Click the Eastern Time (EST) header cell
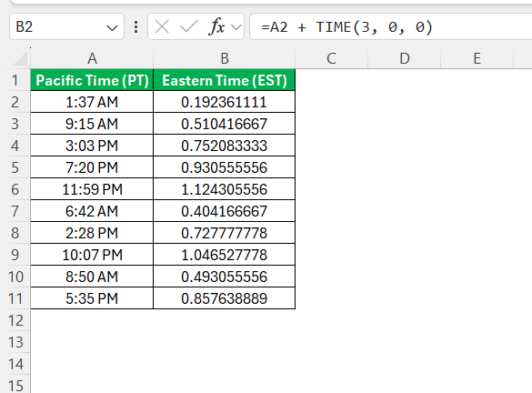532x393 pixels. [x=225, y=80]
